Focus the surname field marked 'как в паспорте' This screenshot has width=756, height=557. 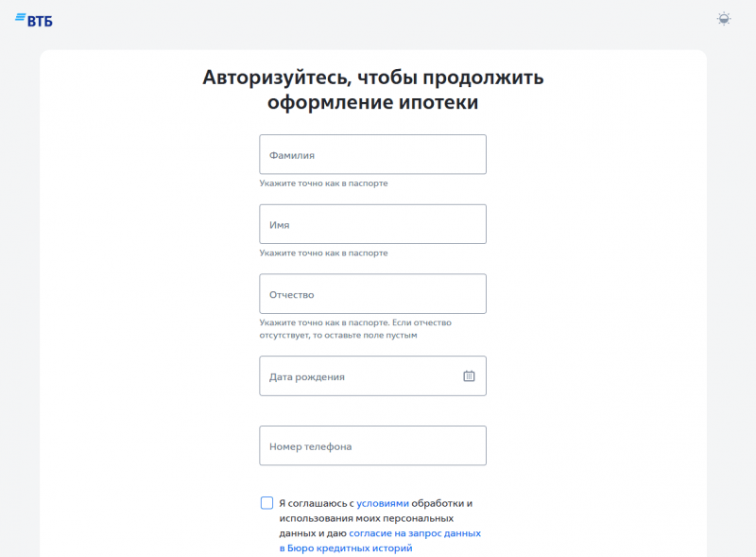pyautogui.click(x=372, y=154)
